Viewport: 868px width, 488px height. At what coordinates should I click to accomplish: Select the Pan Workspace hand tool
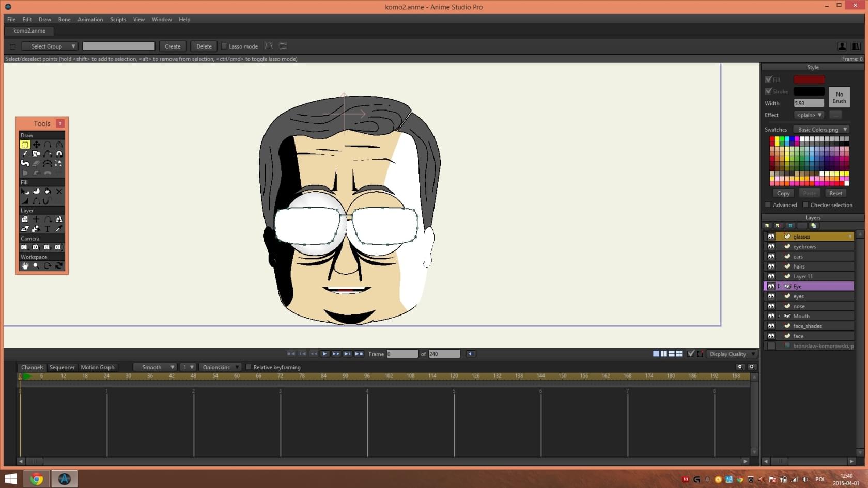(x=25, y=266)
